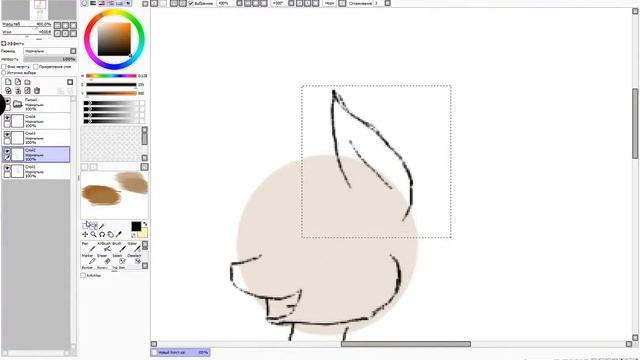Select the lasso selection tool
The height and width of the screenshot is (360, 640).
pyautogui.click(x=93, y=226)
